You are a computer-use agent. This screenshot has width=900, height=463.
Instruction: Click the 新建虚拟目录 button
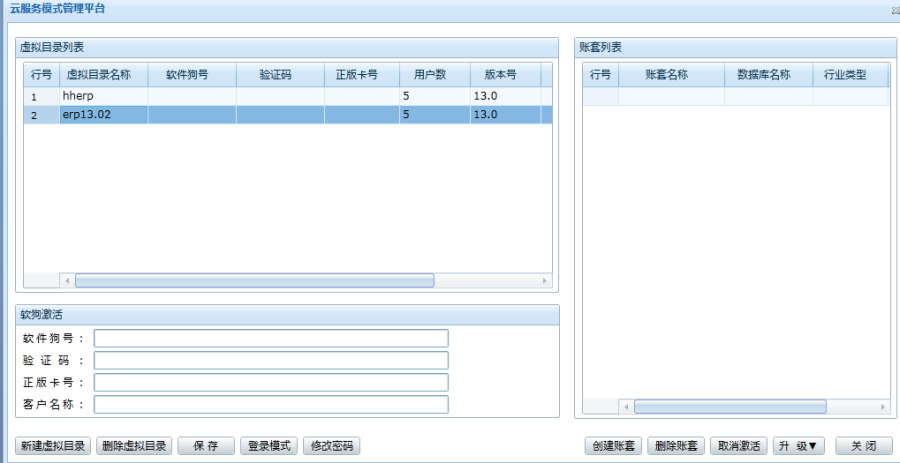(53, 446)
